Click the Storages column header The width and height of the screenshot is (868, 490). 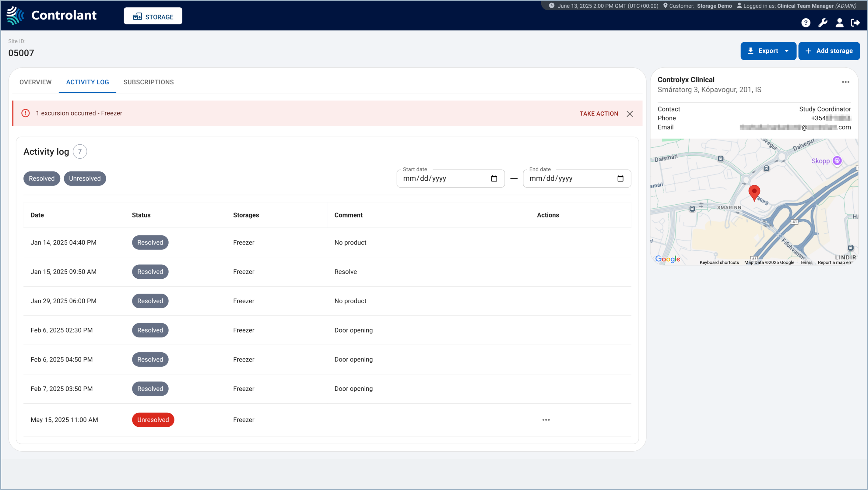[246, 215]
